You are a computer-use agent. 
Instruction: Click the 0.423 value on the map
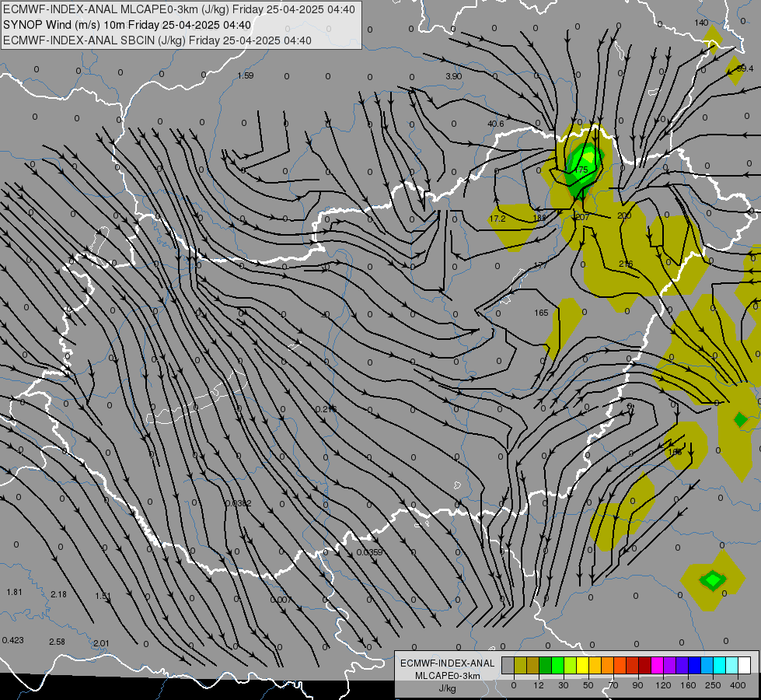click(12, 640)
